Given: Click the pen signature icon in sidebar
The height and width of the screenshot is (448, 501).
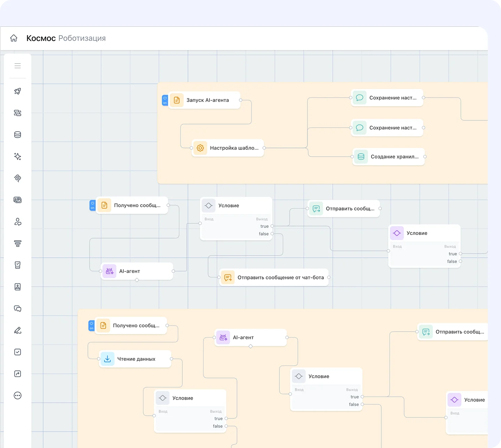Looking at the screenshot, I should tap(17, 330).
